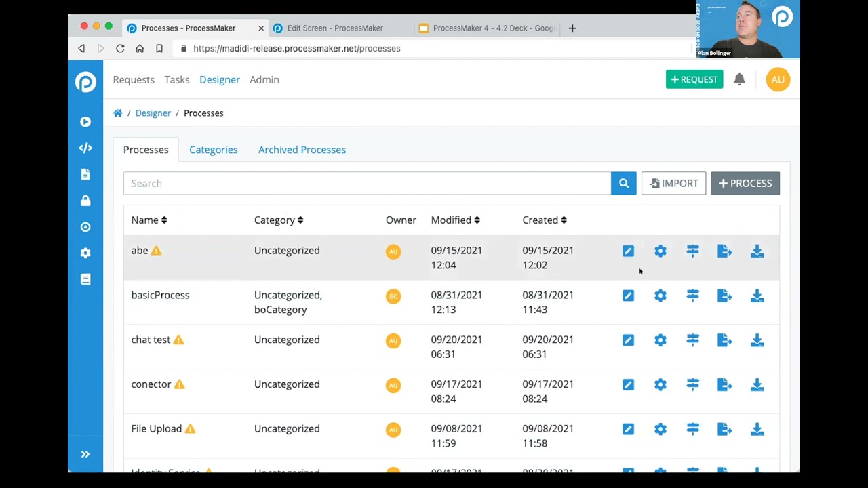
Task: Click the Designer breadcrumb link
Action: [x=153, y=113]
